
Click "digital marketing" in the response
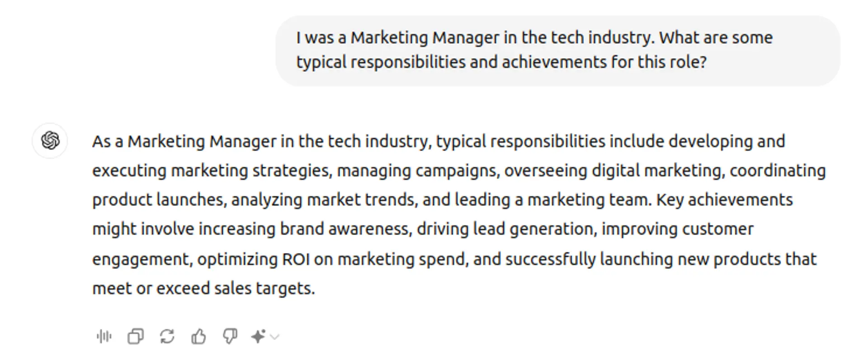pos(656,171)
